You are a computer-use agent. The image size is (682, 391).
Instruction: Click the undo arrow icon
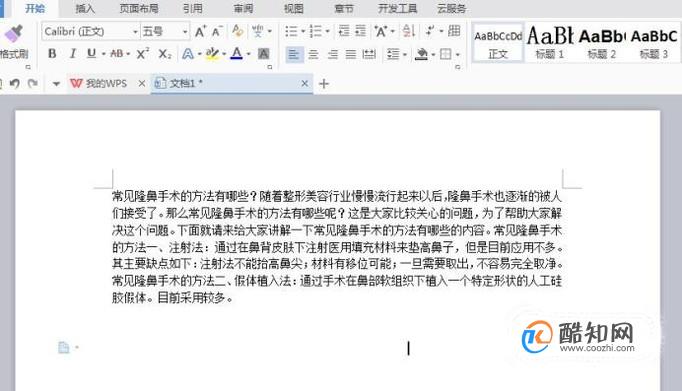pyautogui.click(x=14, y=83)
